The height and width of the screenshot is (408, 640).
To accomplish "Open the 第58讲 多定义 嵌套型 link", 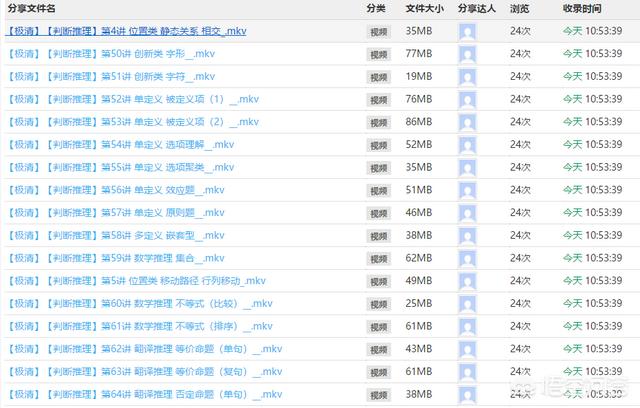I will coord(116,235).
